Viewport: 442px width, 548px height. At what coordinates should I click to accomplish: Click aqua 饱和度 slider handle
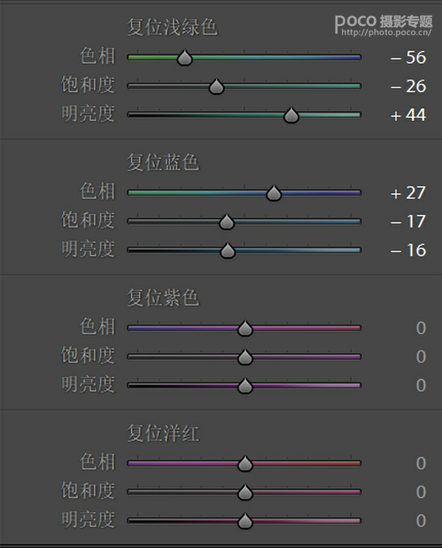point(216,86)
